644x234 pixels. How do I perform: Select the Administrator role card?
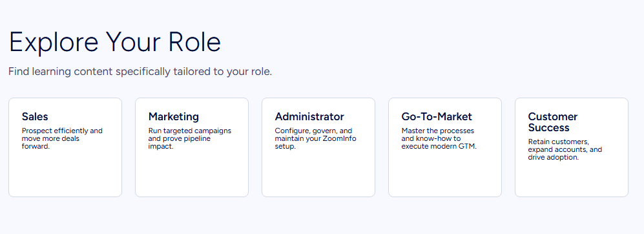pyautogui.click(x=318, y=147)
